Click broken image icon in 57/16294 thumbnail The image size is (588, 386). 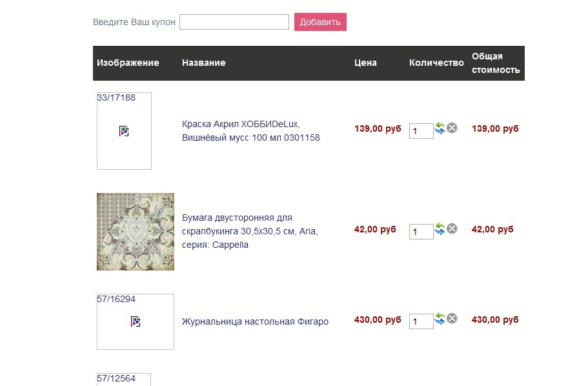(x=136, y=321)
